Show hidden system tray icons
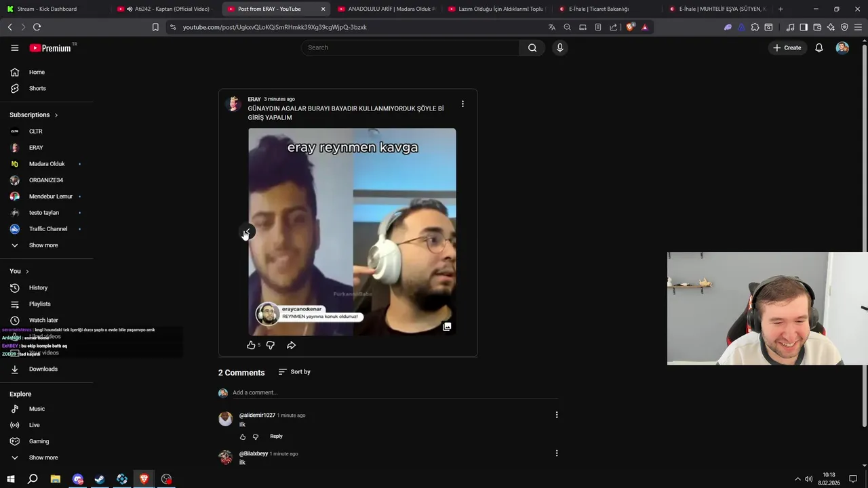868x488 pixels. click(x=797, y=479)
